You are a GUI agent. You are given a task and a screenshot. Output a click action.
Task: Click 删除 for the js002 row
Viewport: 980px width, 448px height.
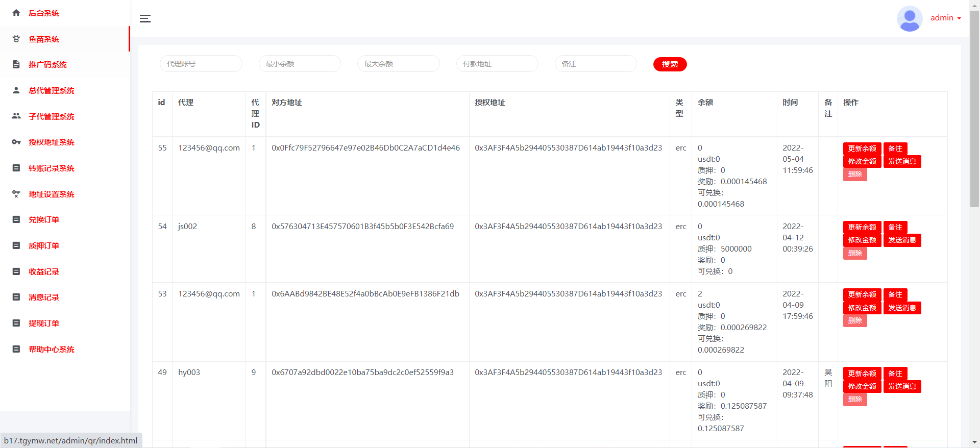(854, 253)
